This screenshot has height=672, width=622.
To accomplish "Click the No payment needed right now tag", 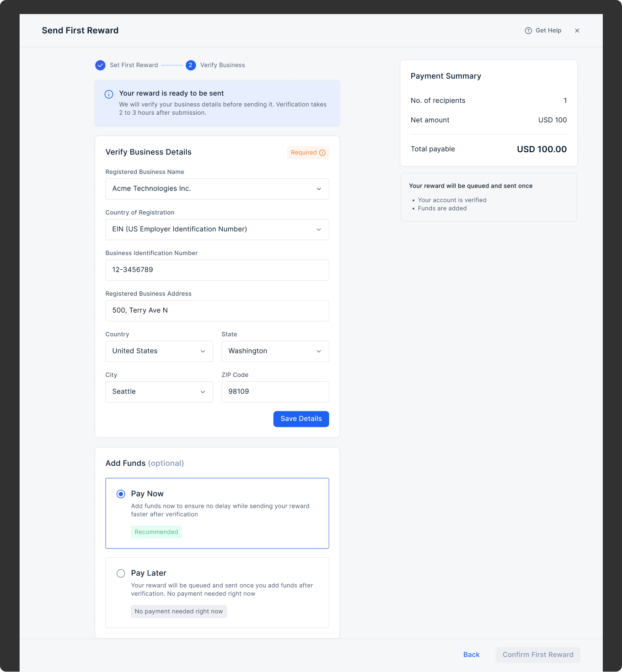I will (x=179, y=612).
